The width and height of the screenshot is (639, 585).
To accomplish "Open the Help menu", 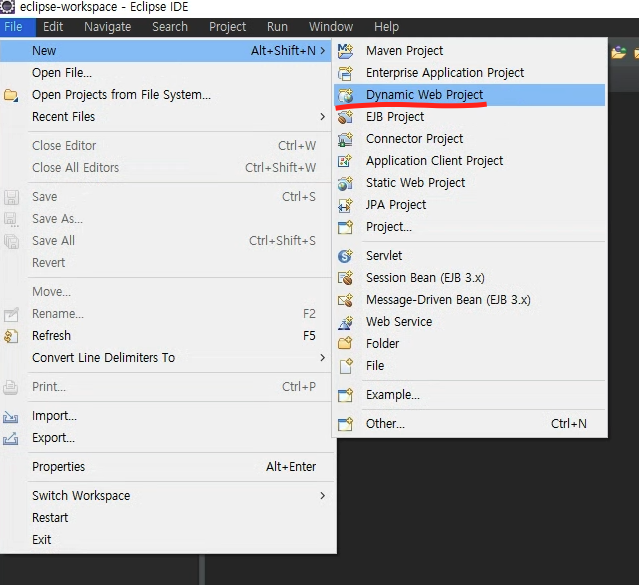I will coord(386,27).
